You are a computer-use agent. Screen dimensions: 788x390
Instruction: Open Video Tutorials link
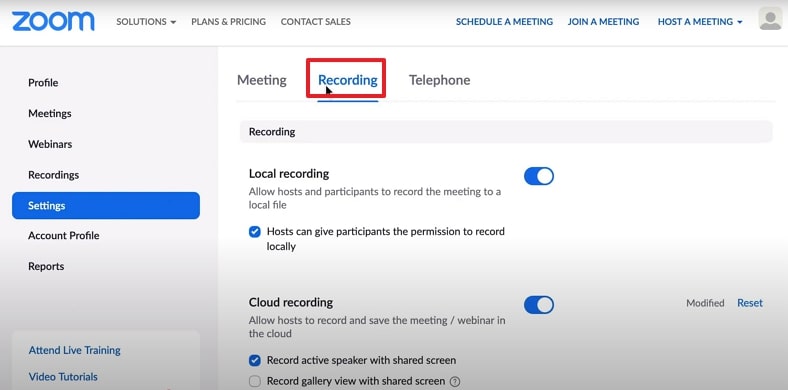click(63, 377)
